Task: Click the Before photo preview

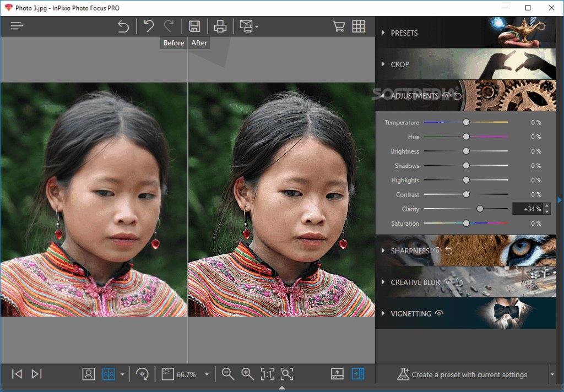Action: tap(94, 200)
